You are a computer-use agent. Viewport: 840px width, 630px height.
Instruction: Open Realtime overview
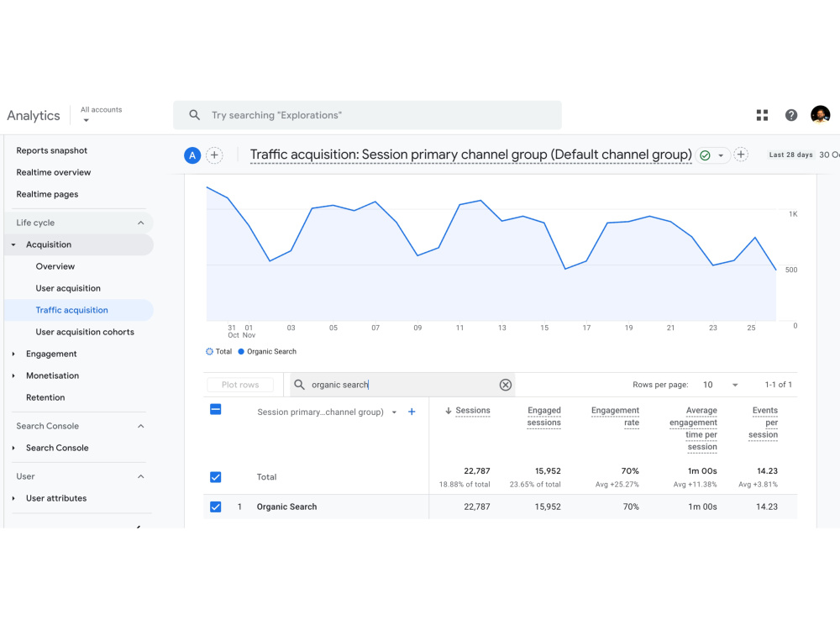coord(53,172)
